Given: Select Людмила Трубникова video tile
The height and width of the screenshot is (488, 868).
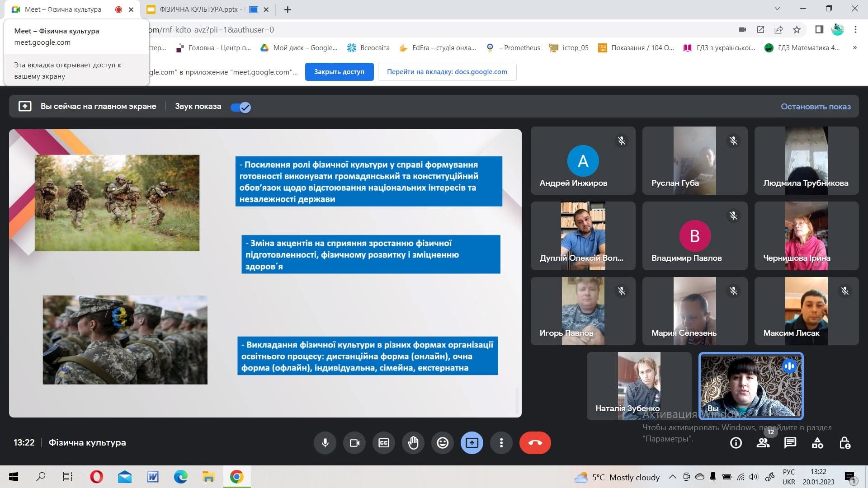Looking at the screenshot, I should click(x=806, y=160).
